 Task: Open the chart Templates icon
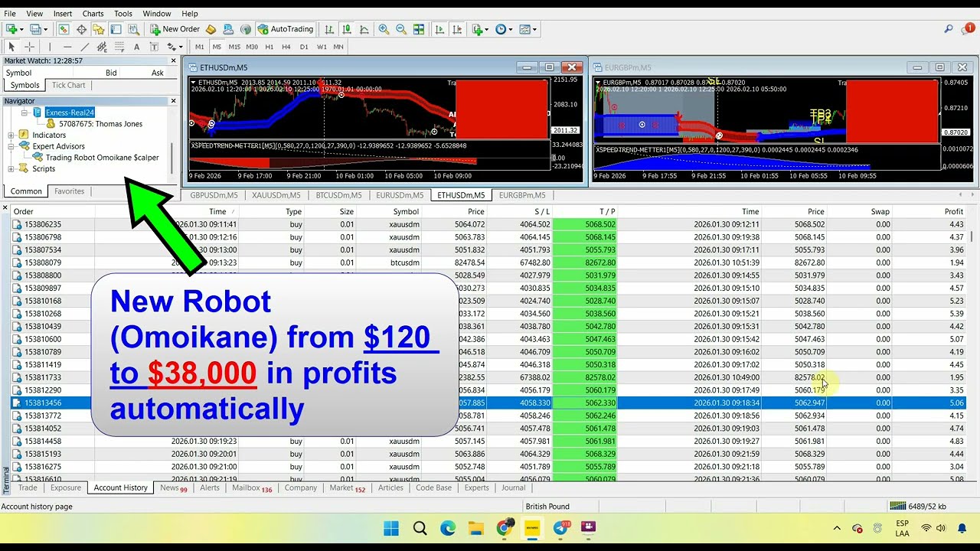525,29
